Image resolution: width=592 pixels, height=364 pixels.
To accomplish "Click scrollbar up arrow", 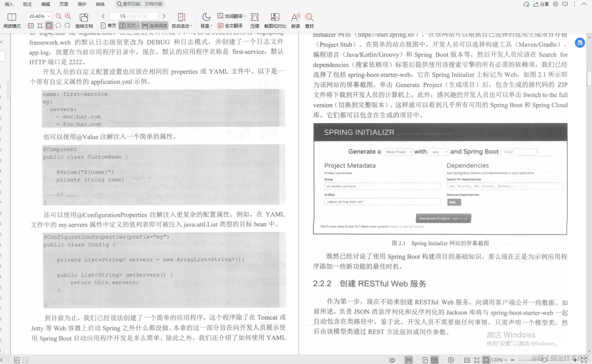I will pos(589,37).
